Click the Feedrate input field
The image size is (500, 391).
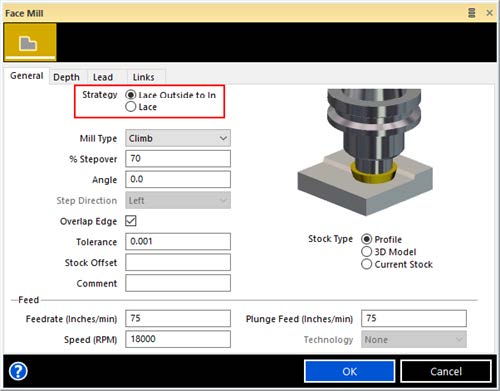[178, 318]
